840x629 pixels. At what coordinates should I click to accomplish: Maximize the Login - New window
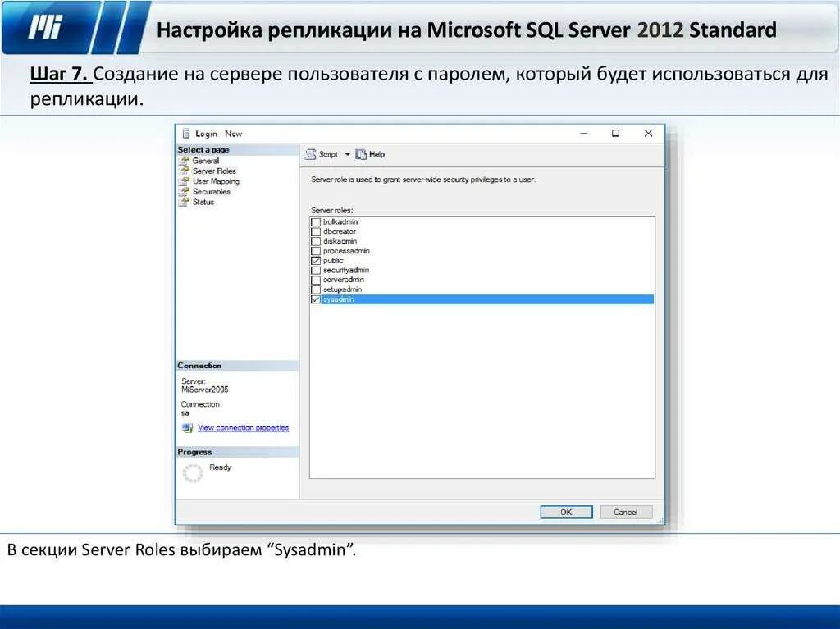[615, 134]
